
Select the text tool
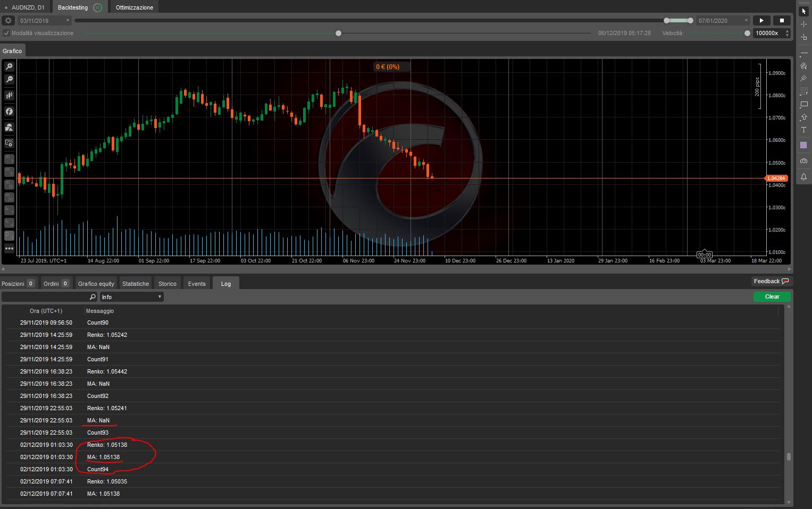click(803, 130)
